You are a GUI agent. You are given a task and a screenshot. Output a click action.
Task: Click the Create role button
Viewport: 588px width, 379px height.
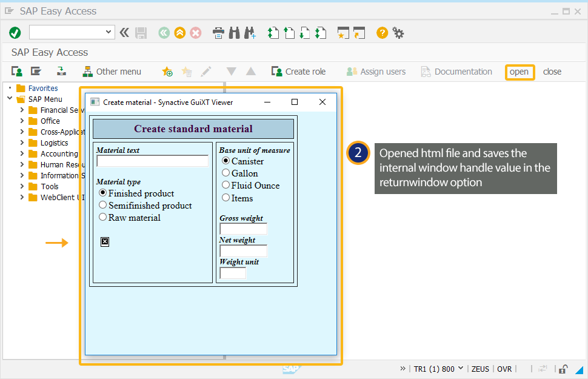click(x=298, y=72)
